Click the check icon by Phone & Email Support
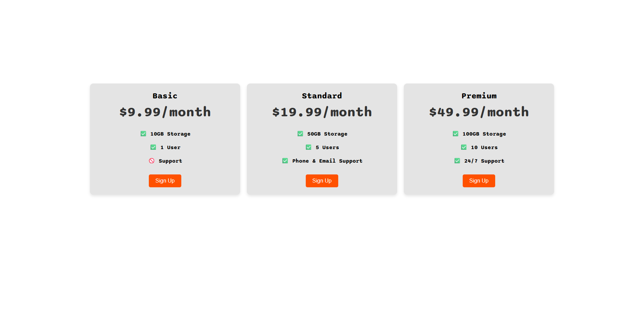Image resolution: width=644 pixels, height=310 pixels. (x=285, y=161)
